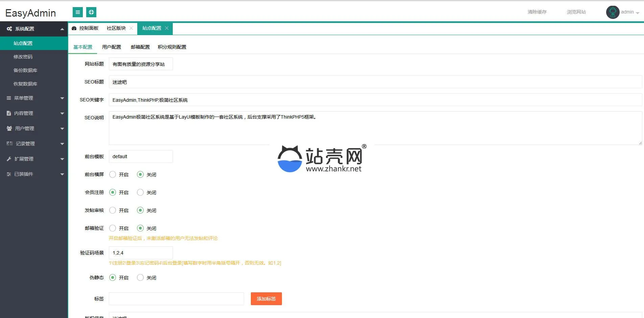The image size is (644, 318).
Task: Click the 清除缓存 link
Action: [537, 12]
